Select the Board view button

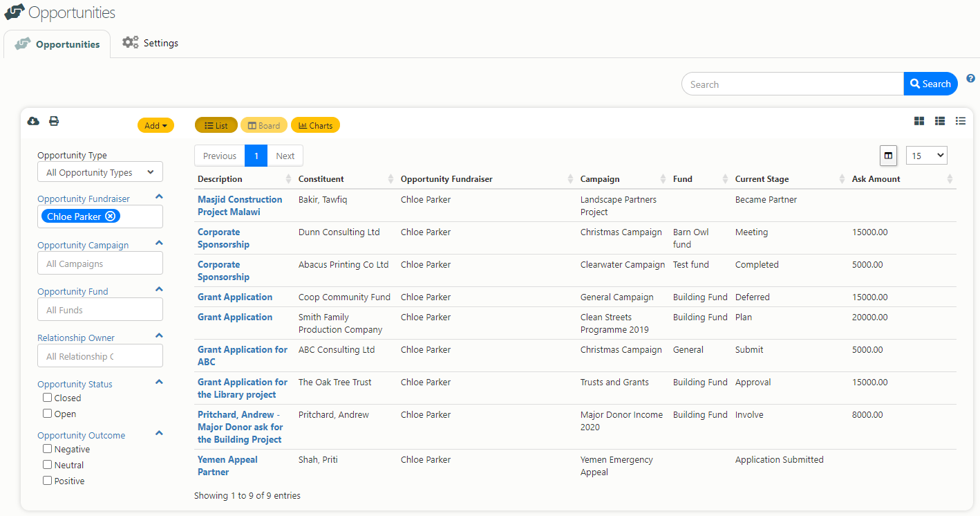[264, 125]
